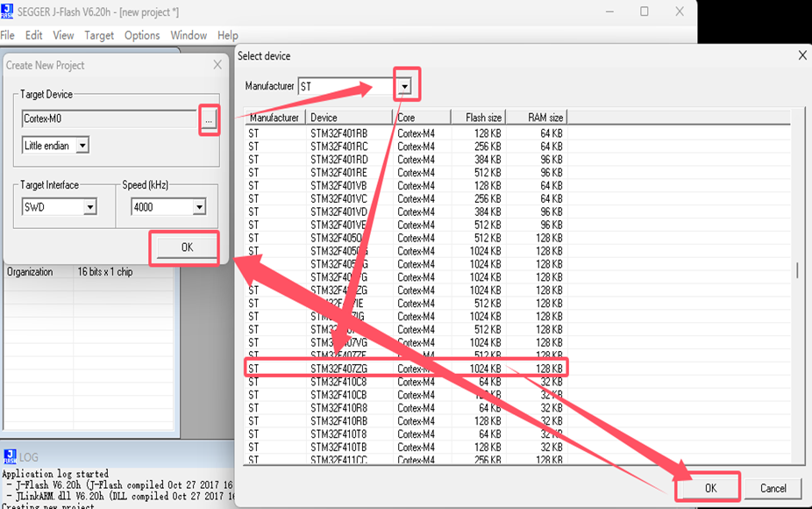Select the STM32F410R8 device row
Screen dimensions: 812x509
tap(405, 408)
